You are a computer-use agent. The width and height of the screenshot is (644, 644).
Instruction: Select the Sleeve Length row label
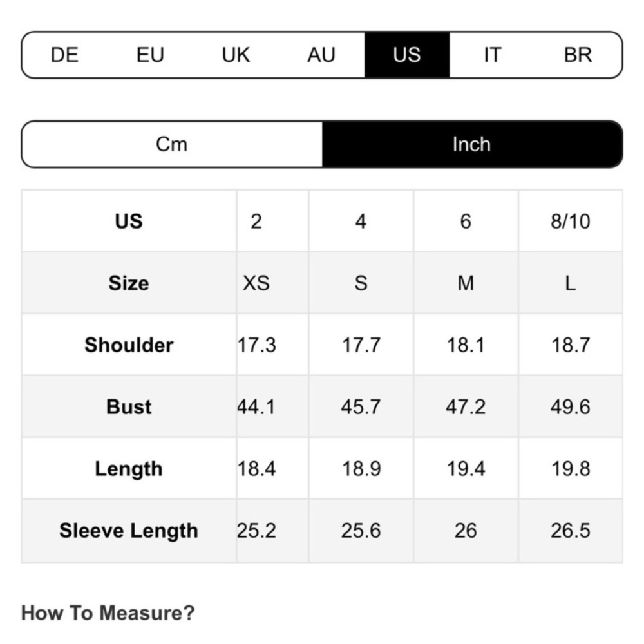[x=129, y=530]
